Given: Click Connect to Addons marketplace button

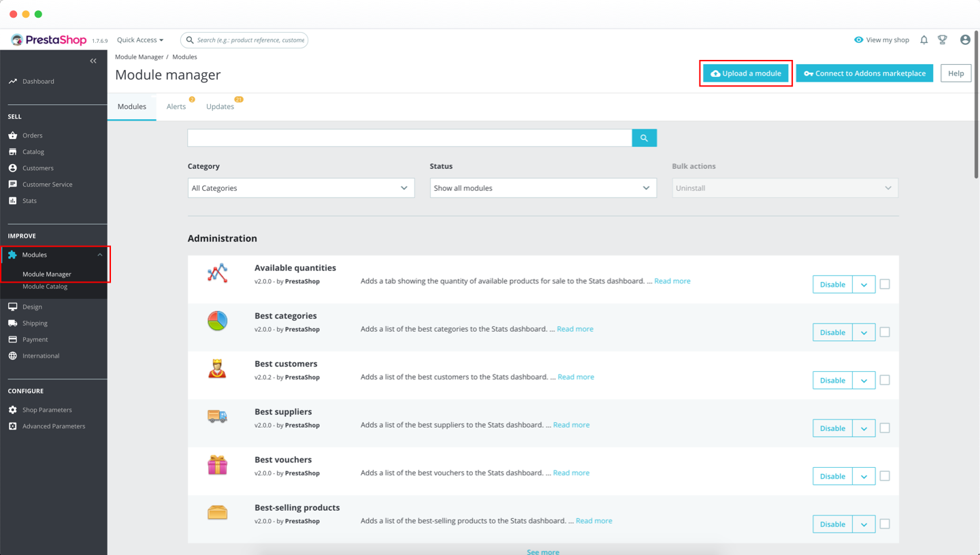Looking at the screenshot, I should point(864,74).
